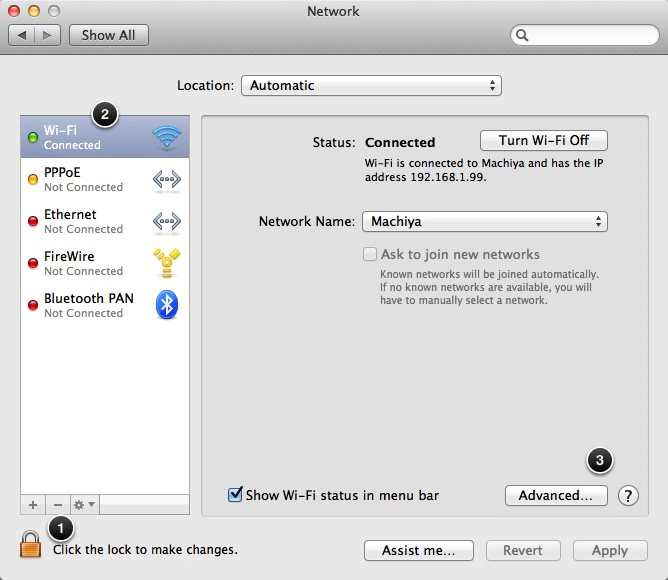
Task: Click the 'Click the lock to make changes.' text
Action: [x=145, y=550]
